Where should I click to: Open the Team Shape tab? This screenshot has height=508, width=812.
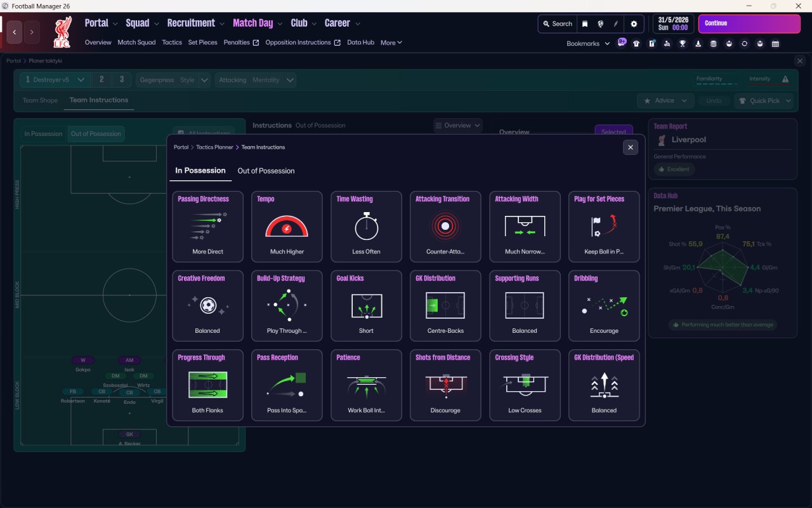pos(40,100)
